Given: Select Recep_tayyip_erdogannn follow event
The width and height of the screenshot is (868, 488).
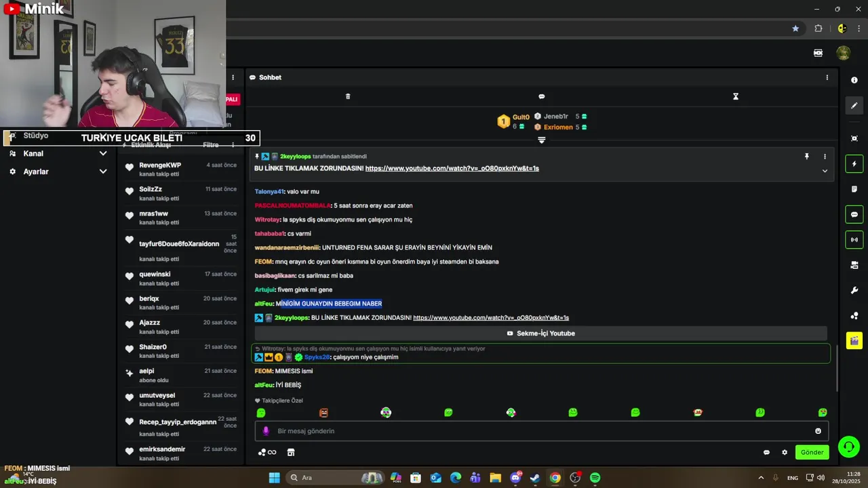Looking at the screenshot, I should (180, 425).
